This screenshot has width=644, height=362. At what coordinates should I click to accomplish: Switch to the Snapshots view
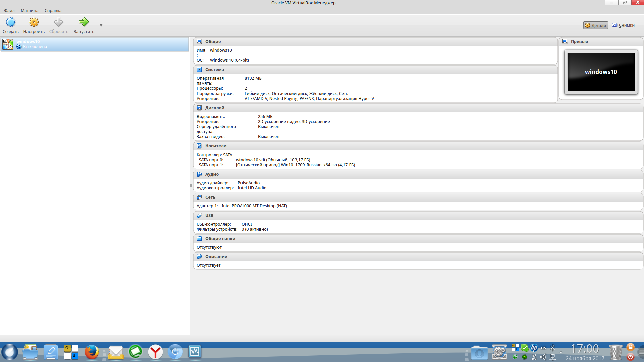623,25
